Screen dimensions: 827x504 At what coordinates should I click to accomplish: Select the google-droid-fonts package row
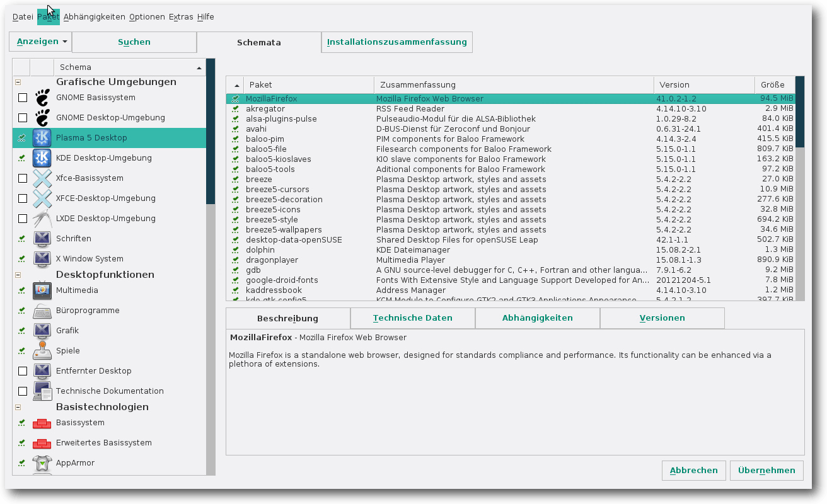[511, 280]
